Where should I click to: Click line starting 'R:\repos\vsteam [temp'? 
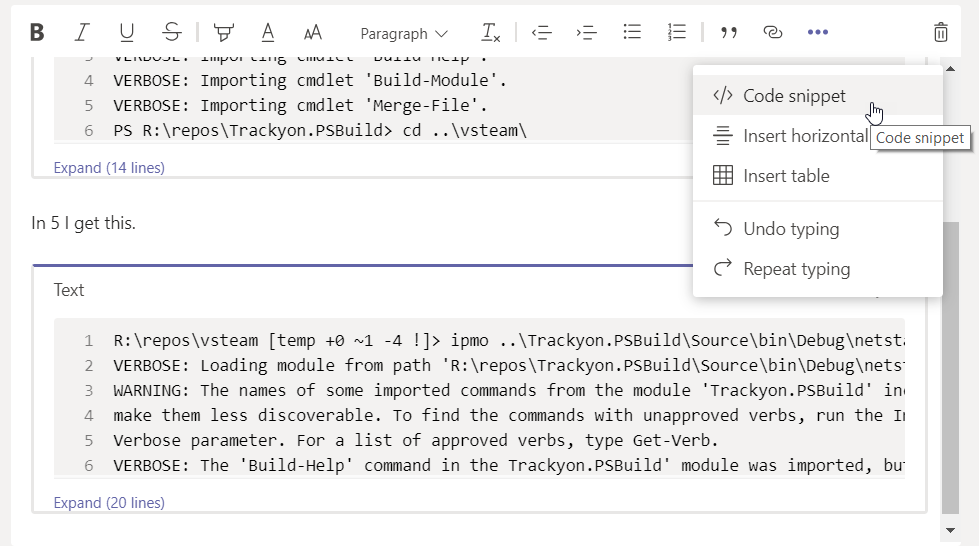(509, 340)
